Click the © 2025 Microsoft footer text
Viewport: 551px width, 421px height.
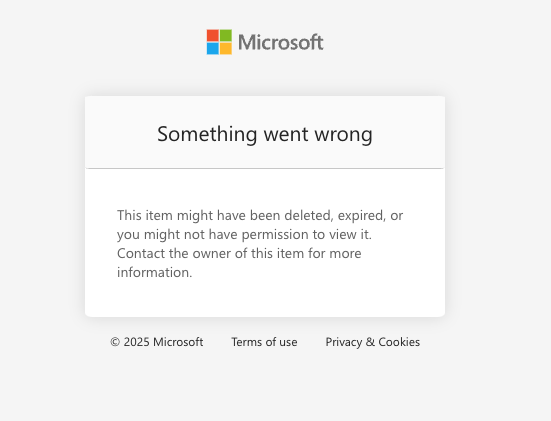pyautogui.click(x=156, y=342)
